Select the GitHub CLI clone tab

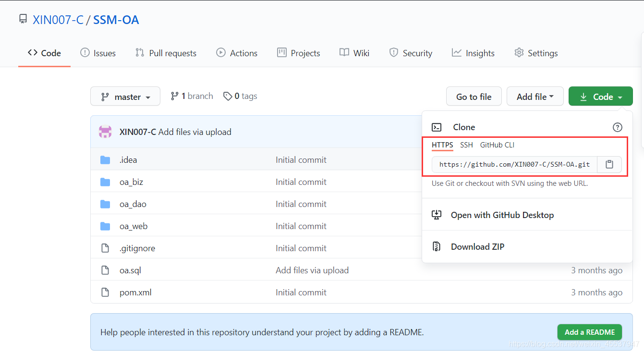tap(497, 145)
